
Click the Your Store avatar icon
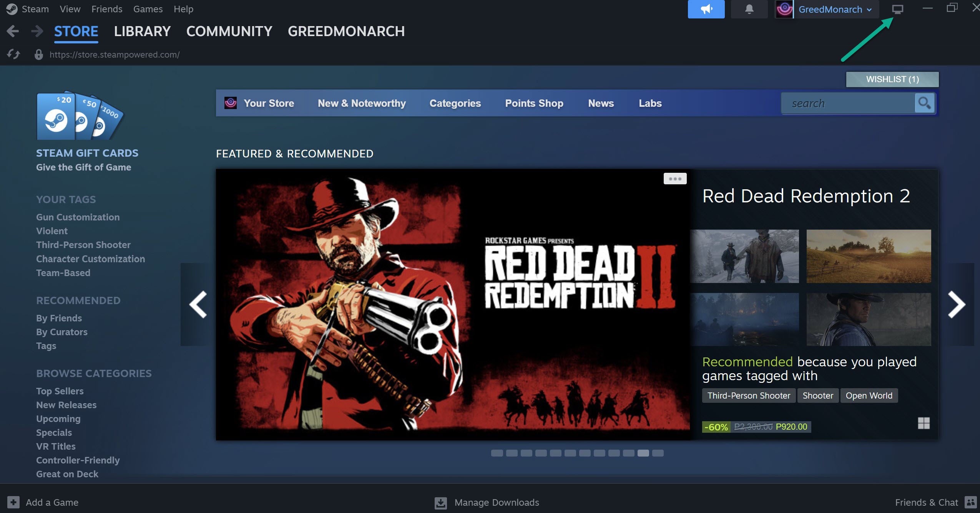click(x=230, y=103)
